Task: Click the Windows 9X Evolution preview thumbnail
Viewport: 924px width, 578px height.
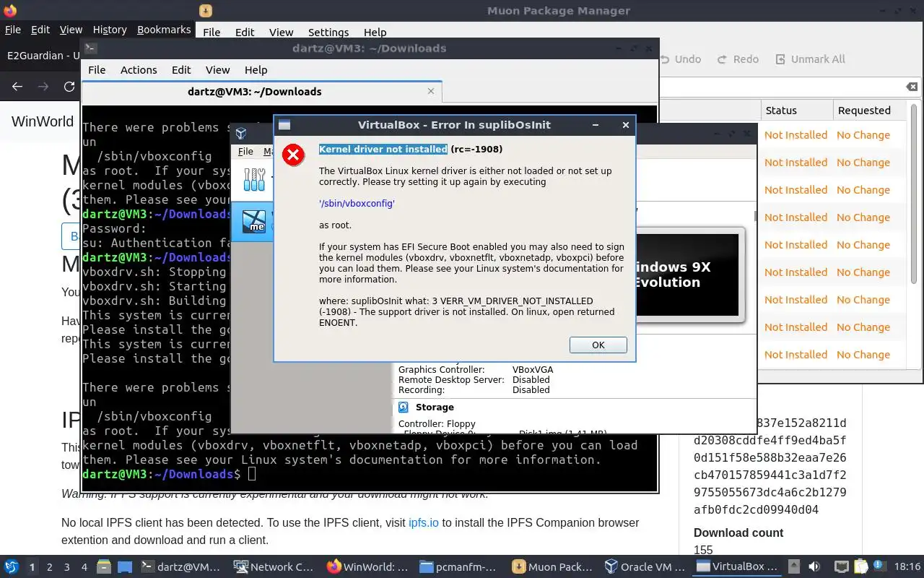Action: coord(687,275)
